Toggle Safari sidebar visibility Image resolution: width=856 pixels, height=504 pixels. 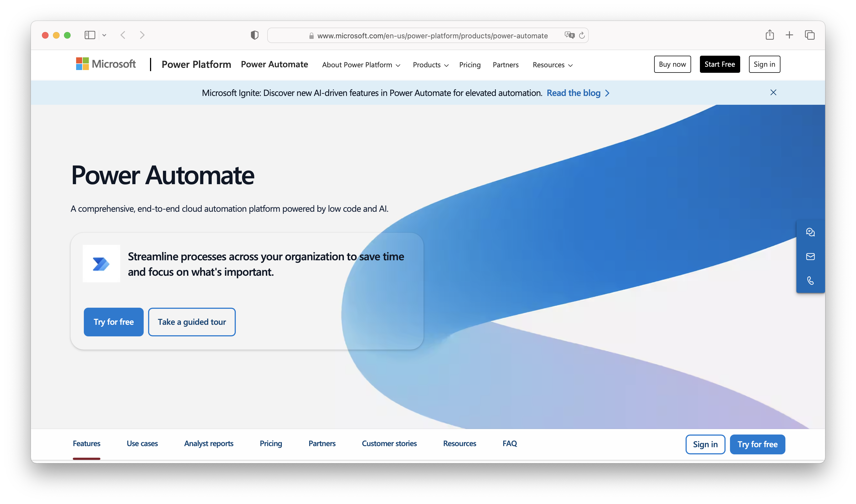click(x=90, y=35)
